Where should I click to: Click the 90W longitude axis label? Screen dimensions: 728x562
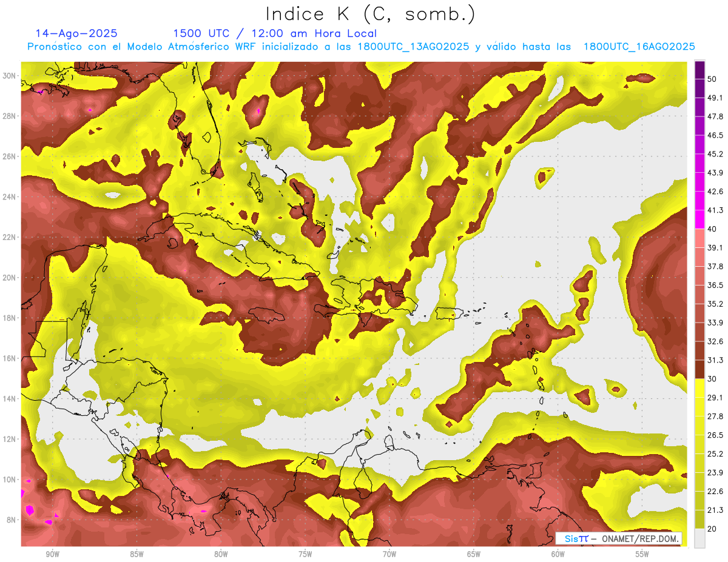(x=52, y=554)
